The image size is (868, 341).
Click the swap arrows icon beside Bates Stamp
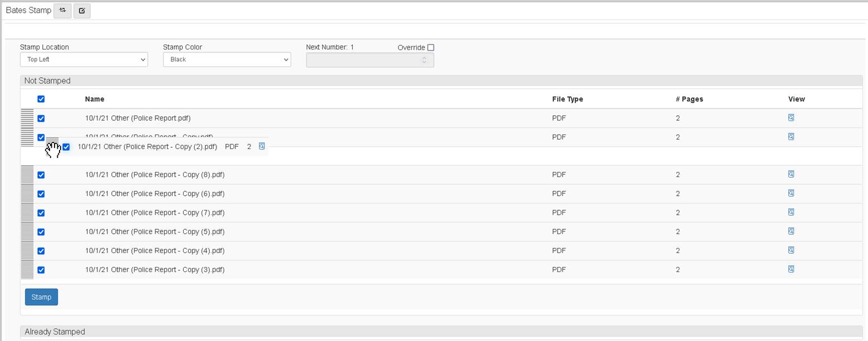62,11
